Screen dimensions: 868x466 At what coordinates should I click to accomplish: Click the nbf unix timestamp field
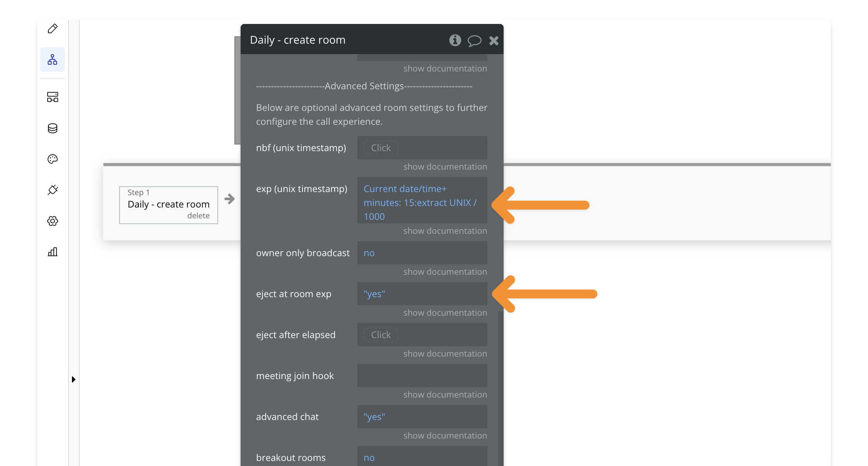(422, 148)
